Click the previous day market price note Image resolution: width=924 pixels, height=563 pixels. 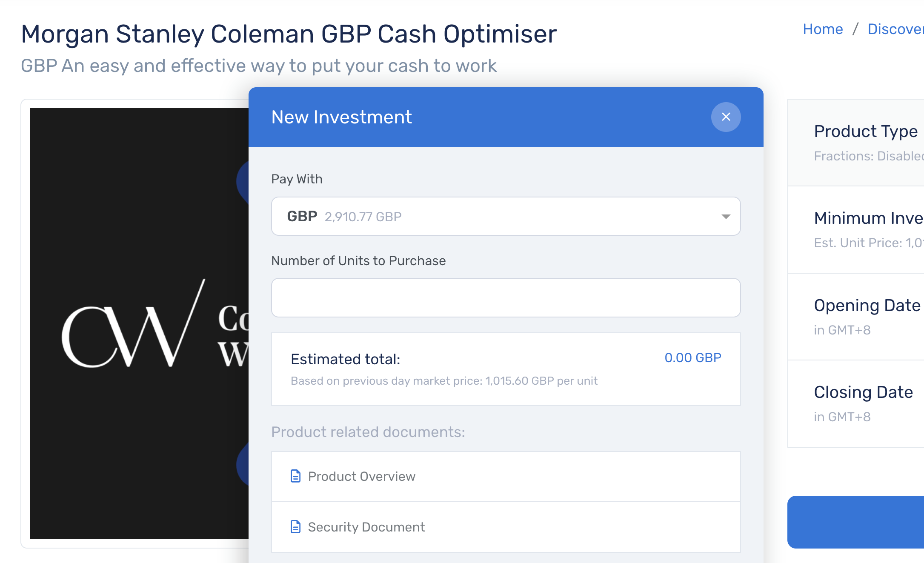pyautogui.click(x=444, y=381)
